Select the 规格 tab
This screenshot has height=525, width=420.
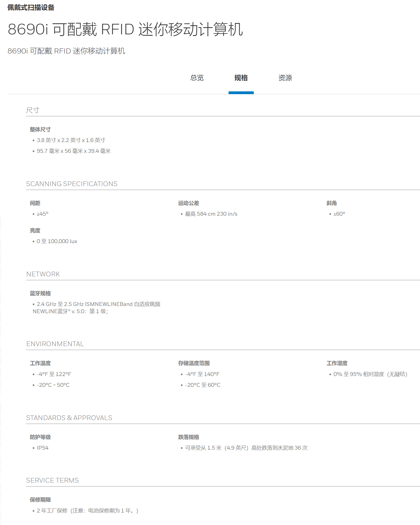pos(241,78)
